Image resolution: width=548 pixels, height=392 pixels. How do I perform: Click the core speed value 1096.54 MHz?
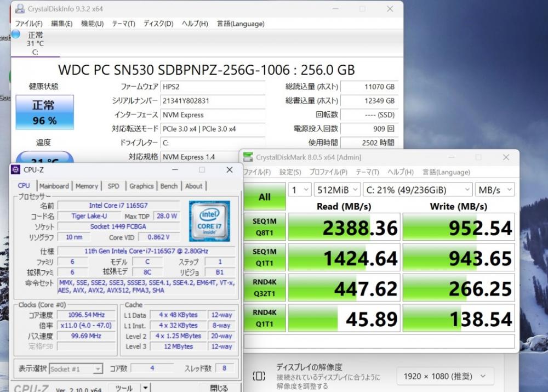pos(87,315)
